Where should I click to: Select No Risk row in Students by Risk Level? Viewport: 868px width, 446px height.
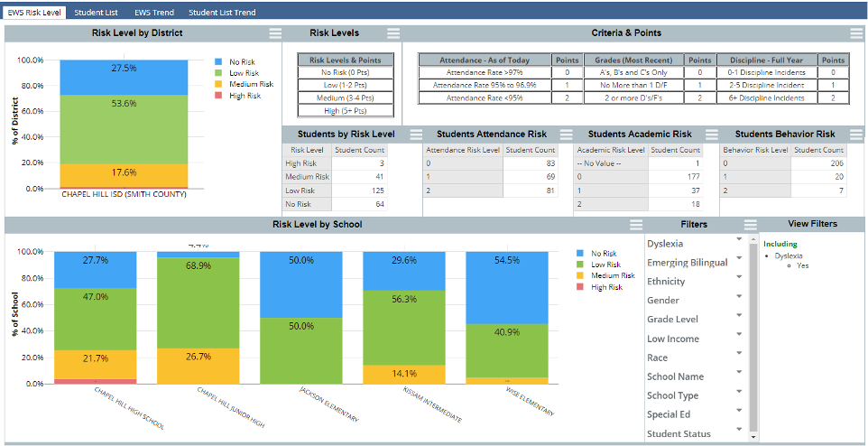click(x=335, y=204)
